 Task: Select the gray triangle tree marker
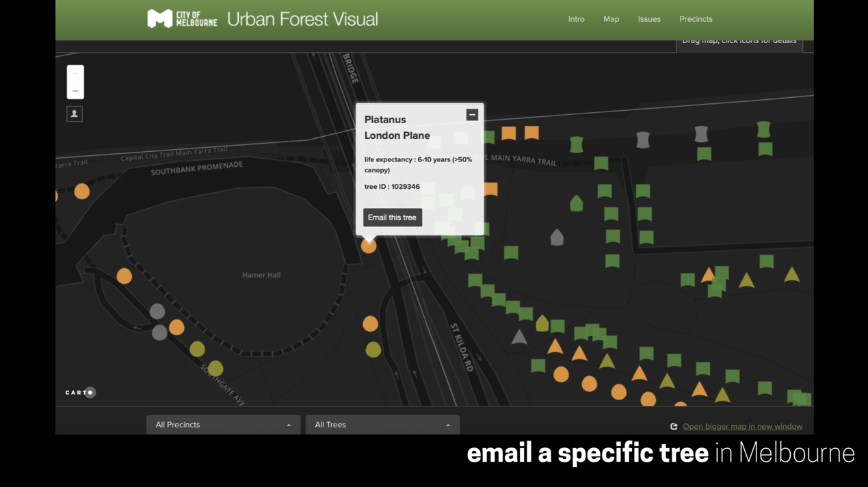[x=519, y=337]
